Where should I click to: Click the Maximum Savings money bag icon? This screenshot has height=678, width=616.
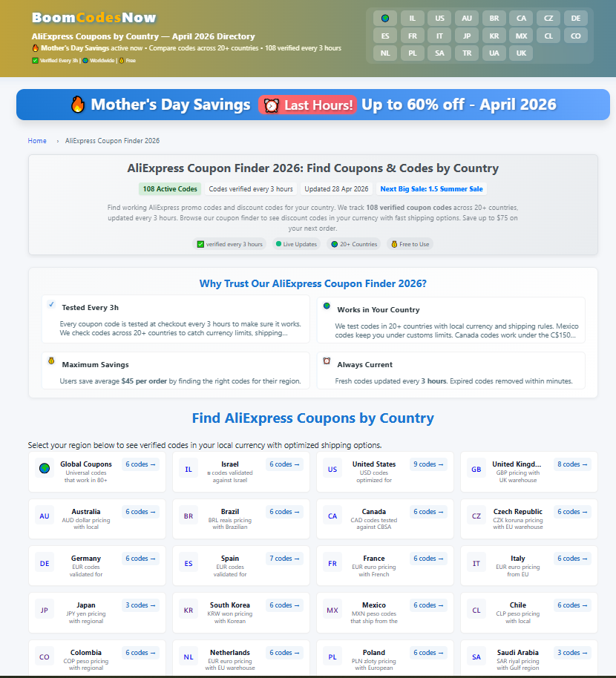51,361
